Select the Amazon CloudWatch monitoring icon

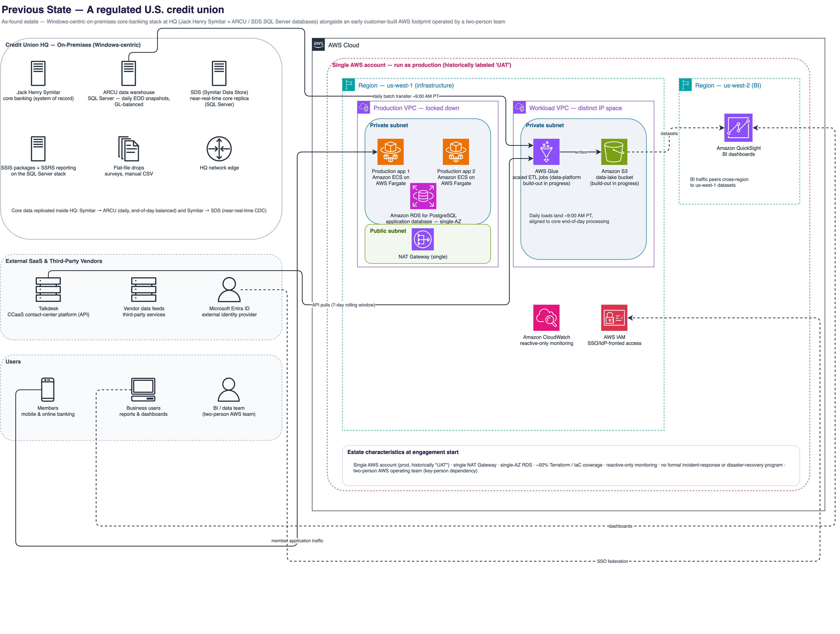click(x=546, y=318)
